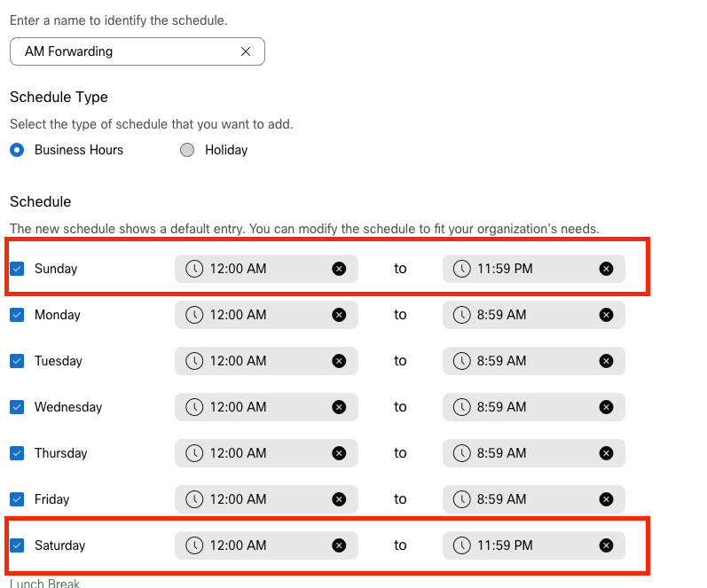Edit Sunday start time 12:00 AM
This screenshot has height=588, width=707.
[x=266, y=269]
